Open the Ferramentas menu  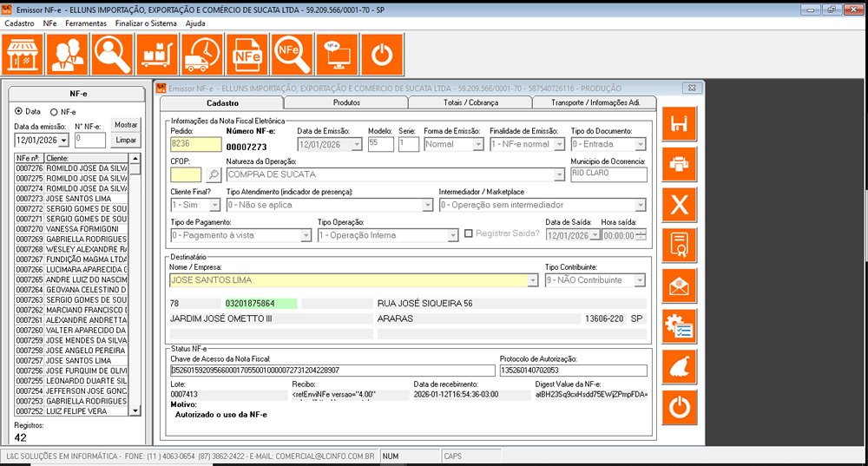point(86,23)
